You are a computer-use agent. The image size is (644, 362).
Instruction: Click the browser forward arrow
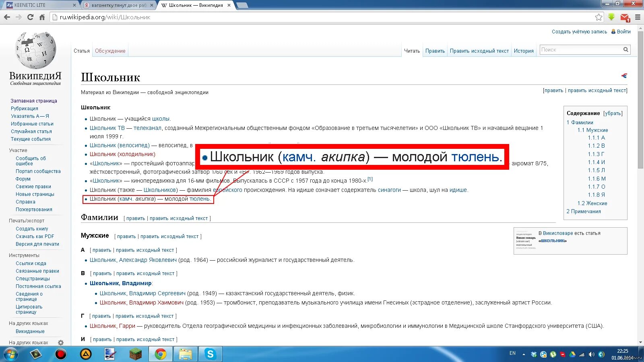(19, 17)
